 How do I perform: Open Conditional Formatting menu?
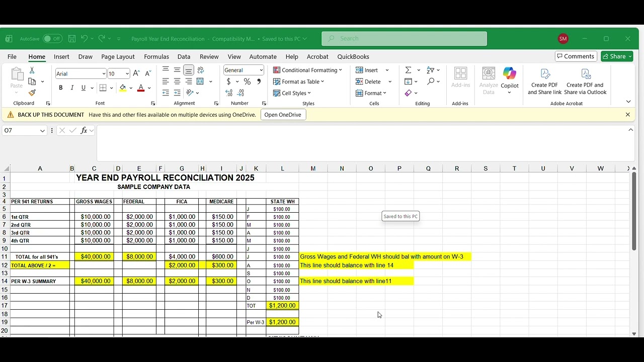pos(307,70)
